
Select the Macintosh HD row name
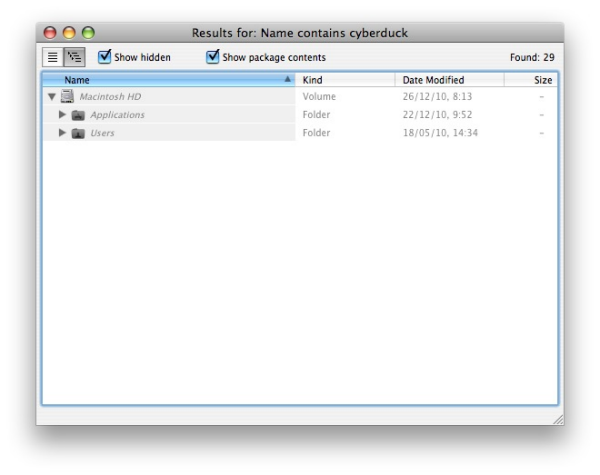(110, 96)
